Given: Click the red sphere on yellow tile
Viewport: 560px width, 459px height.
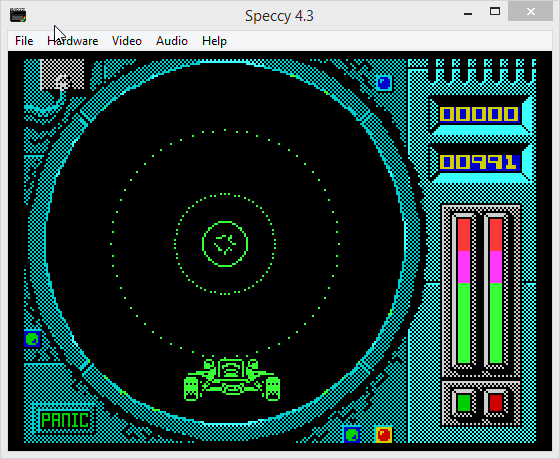Looking at the screenshot, I should pos(384,435).
